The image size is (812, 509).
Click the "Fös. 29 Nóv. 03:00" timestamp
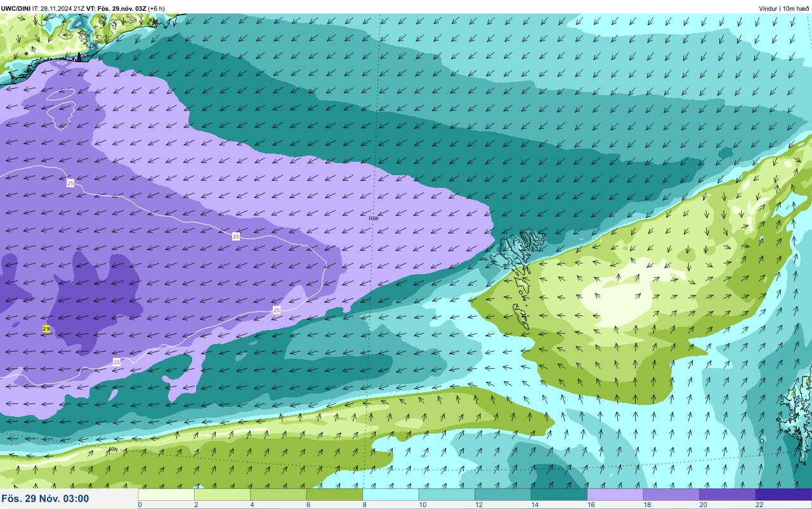click(x=46, y=499)
